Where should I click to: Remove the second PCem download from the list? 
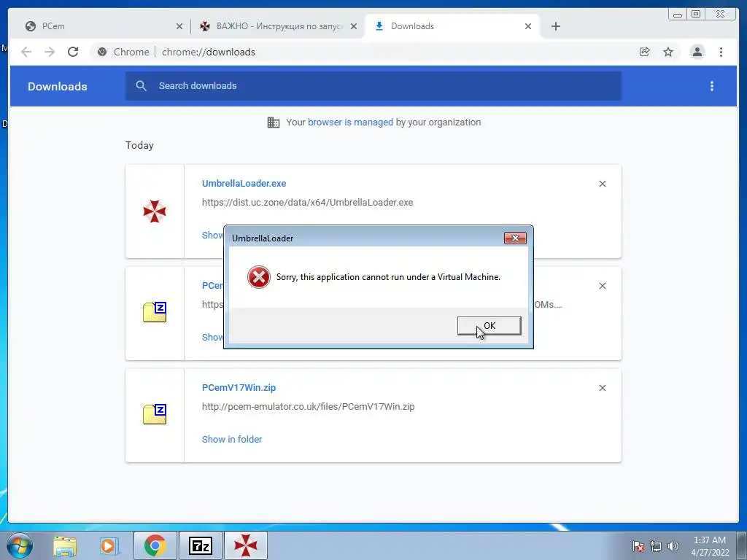[602, 286]
